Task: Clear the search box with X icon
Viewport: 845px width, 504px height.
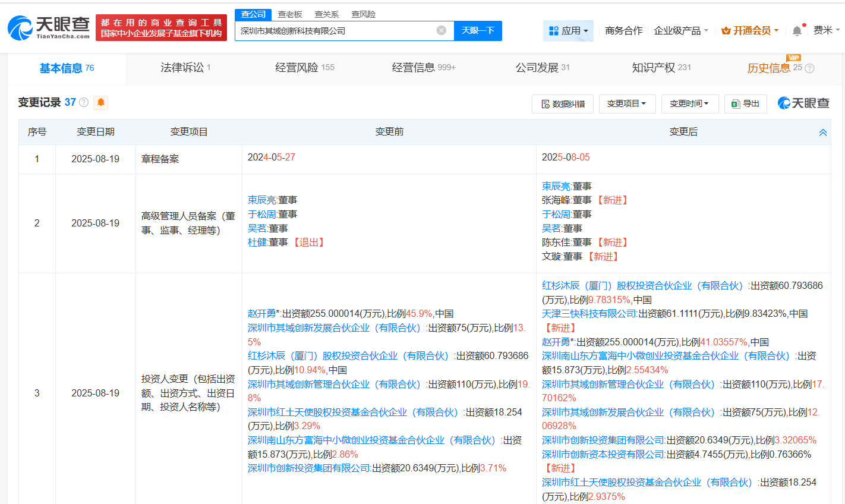Action: pos(441,30)
